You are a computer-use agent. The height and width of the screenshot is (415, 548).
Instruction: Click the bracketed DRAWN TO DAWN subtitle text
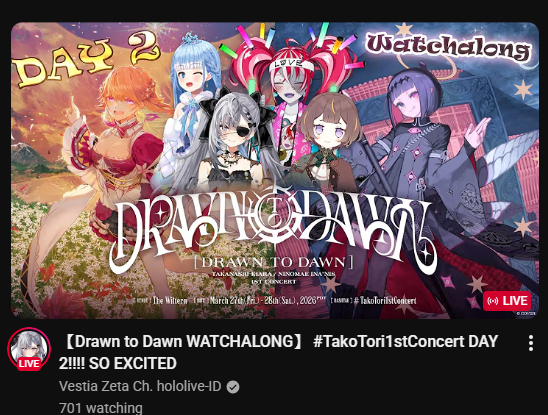pyautogui.click(x=273, y=262)
